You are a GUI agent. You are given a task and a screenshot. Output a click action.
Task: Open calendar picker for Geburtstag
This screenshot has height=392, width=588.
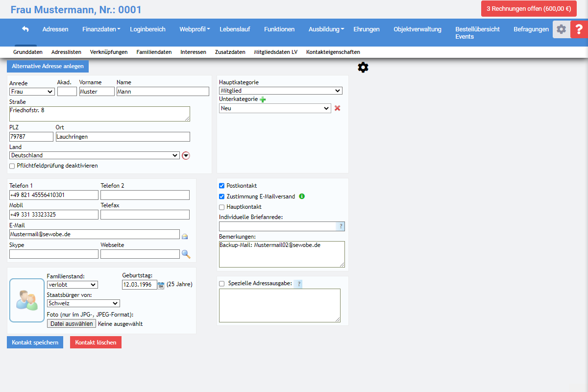(161, 285)
